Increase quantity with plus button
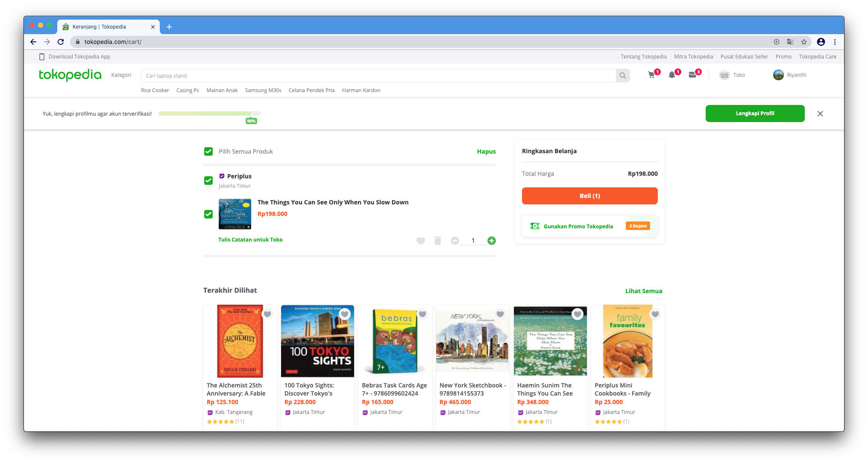Image resolution: width=868 pixels, height=463 pixels. (492, 241)
